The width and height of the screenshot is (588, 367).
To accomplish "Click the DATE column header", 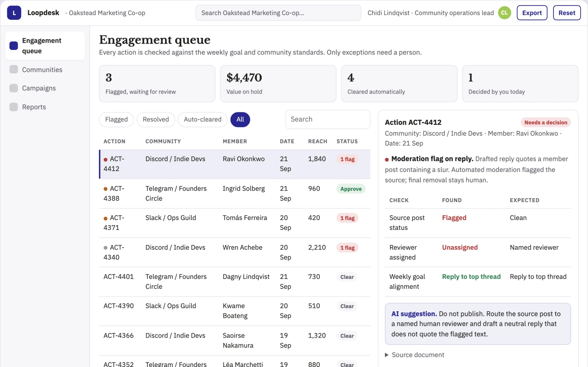I will (x=287, y=141).
